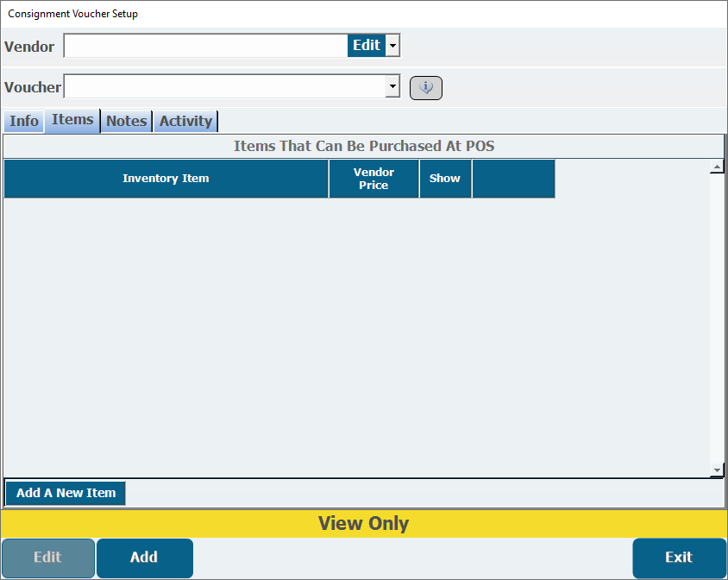Click the Add button at bottom

point(144,558)
